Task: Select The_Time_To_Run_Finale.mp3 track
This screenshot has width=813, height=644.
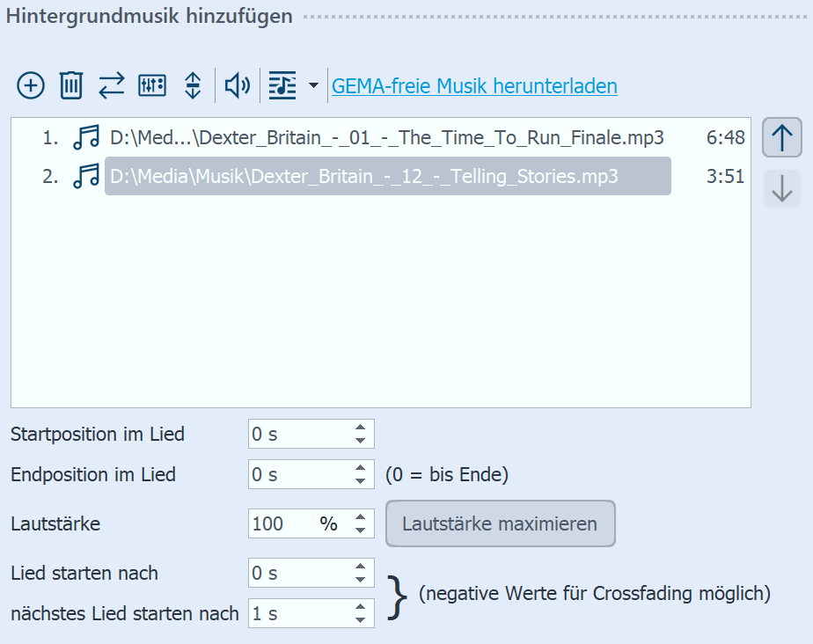Action: 387,138
